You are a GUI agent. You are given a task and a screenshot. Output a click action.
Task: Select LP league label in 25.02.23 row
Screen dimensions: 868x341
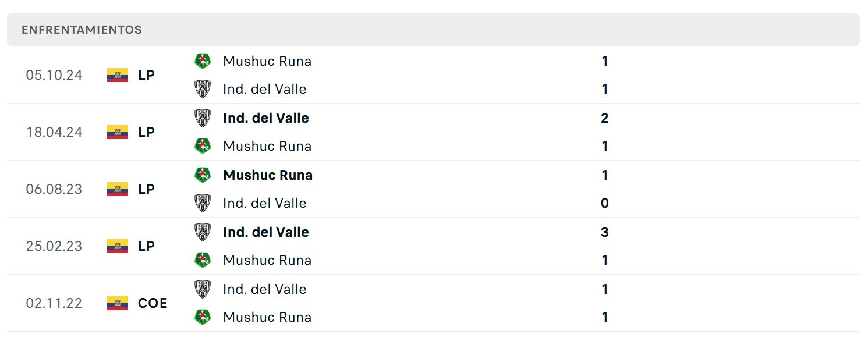[x=146, y=246]
